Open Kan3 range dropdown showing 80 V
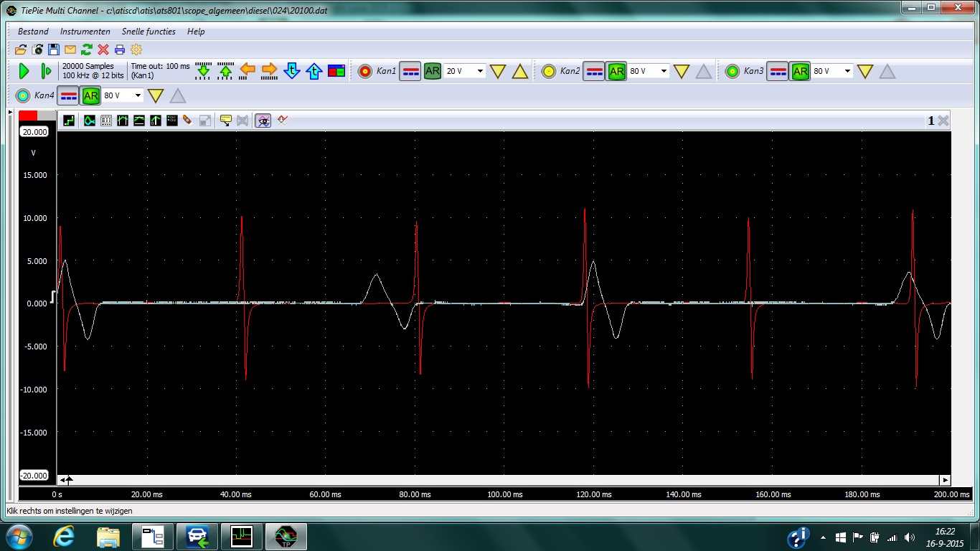 847,71
